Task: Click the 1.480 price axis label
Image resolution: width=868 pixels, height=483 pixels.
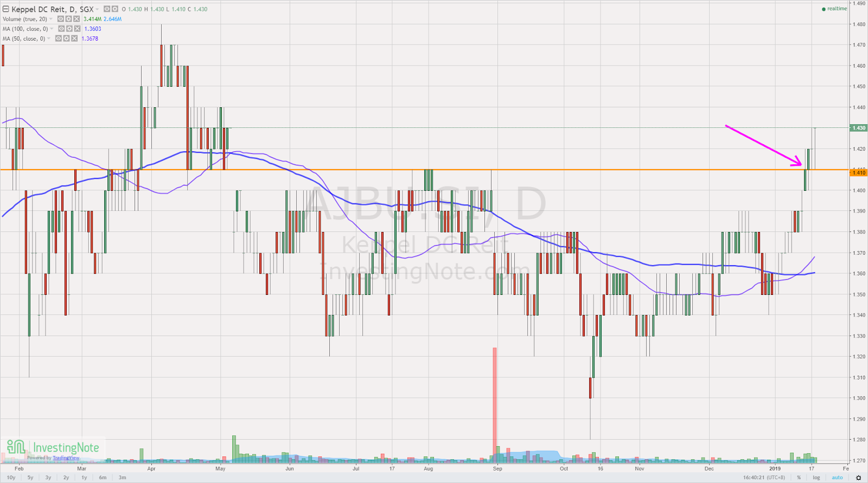Action: coord(858,24)
